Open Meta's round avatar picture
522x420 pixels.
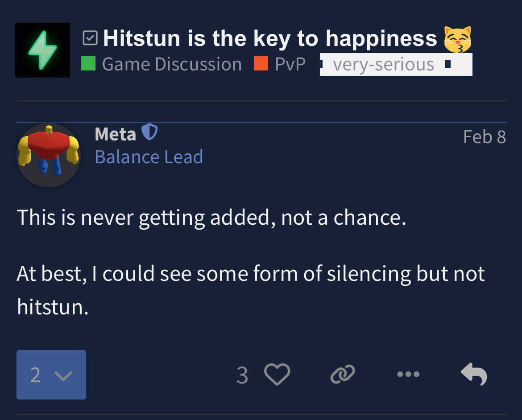pos(49,155)
